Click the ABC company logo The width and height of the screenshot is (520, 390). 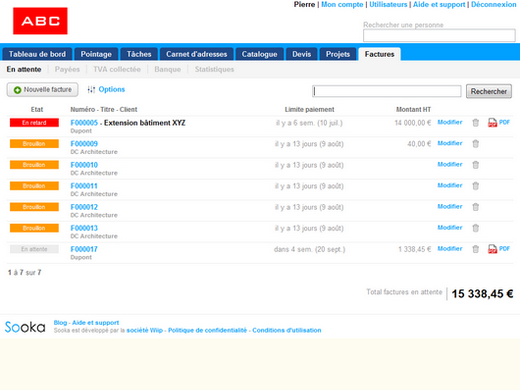(x=40, y=21)
